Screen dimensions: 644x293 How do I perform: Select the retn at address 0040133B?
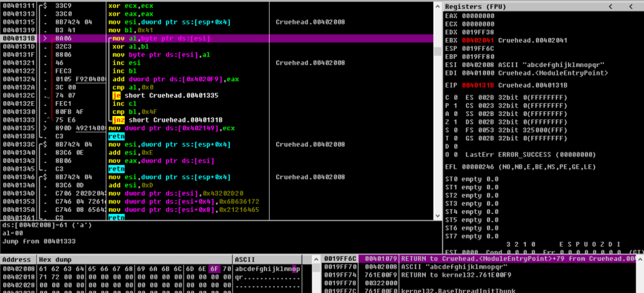pos(217,137)
